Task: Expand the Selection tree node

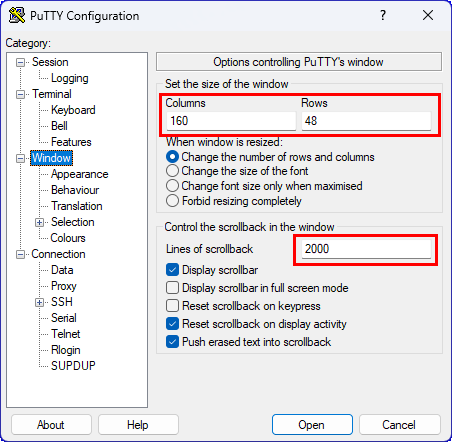Action: 39,222
